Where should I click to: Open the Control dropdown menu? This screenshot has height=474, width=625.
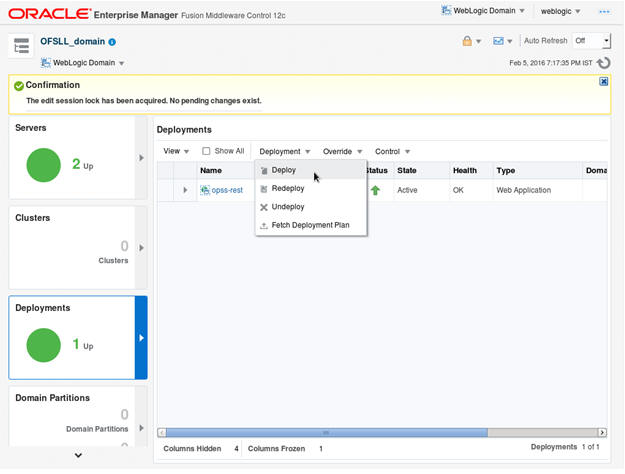(392, 152)
